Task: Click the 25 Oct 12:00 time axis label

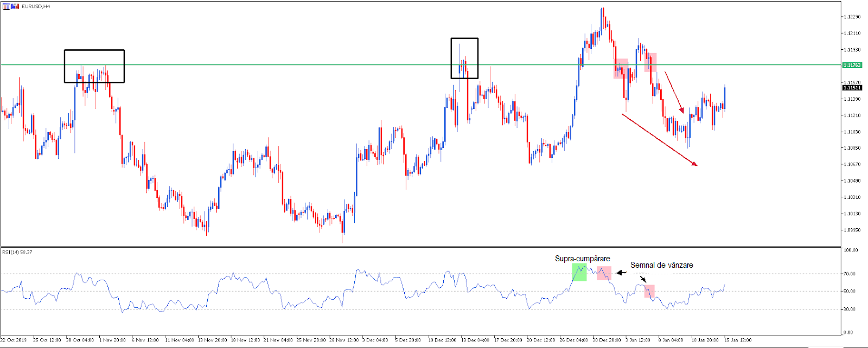Action: pyautogui.click(x=47, y=340)
